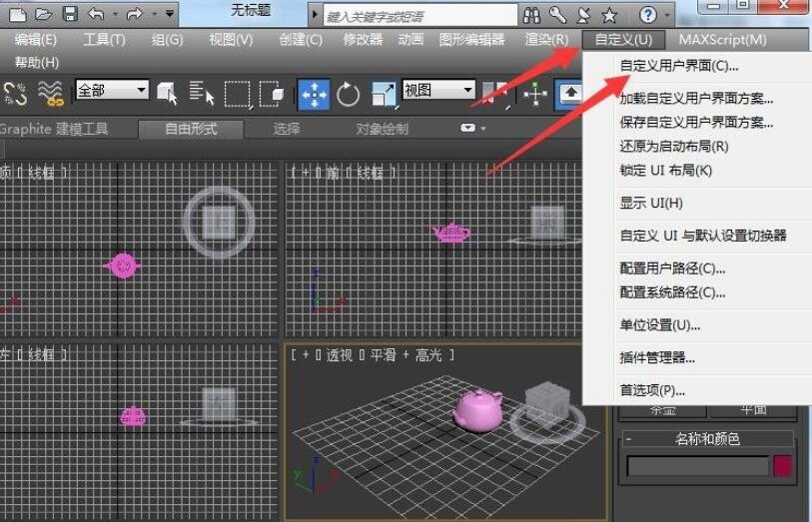
Task: Click the 自定义(U) menu header
Action: click(x=623, y=40)
